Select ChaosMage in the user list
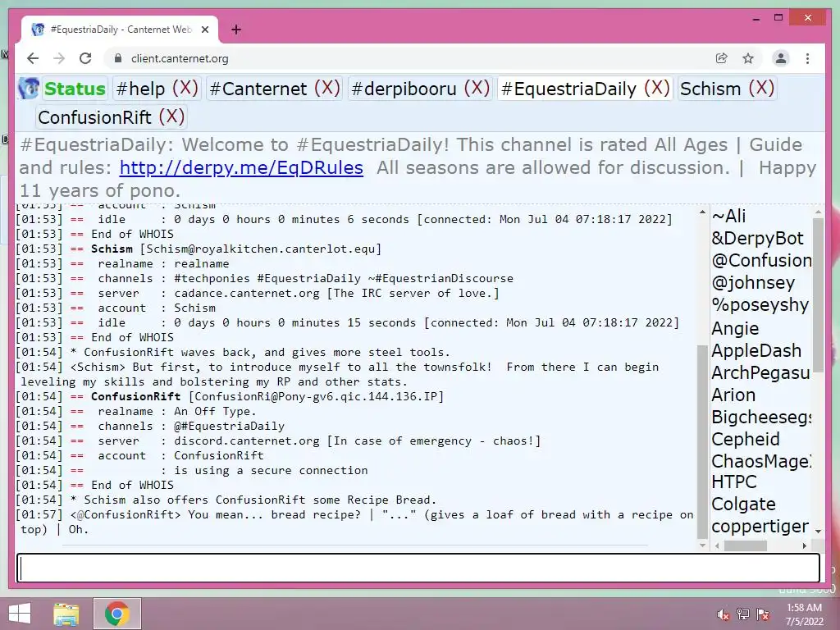 click(x=761, y=461)
